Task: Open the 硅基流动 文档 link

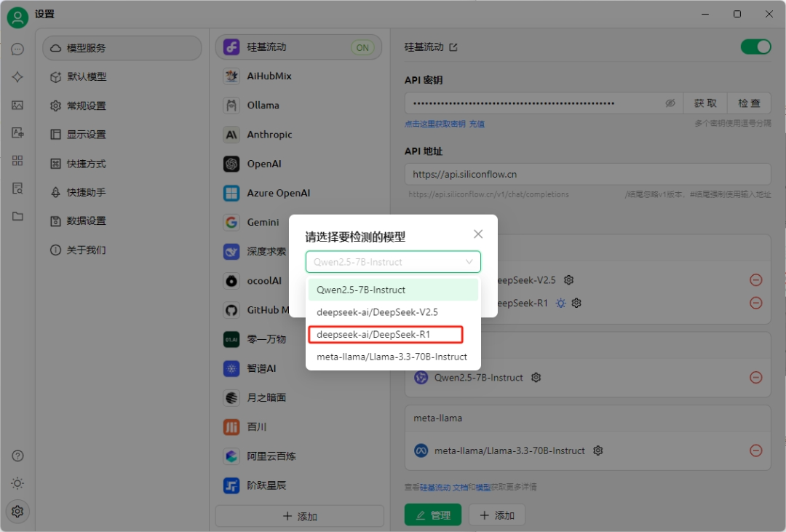Action: pyautogui.click(x=444, y=488)
